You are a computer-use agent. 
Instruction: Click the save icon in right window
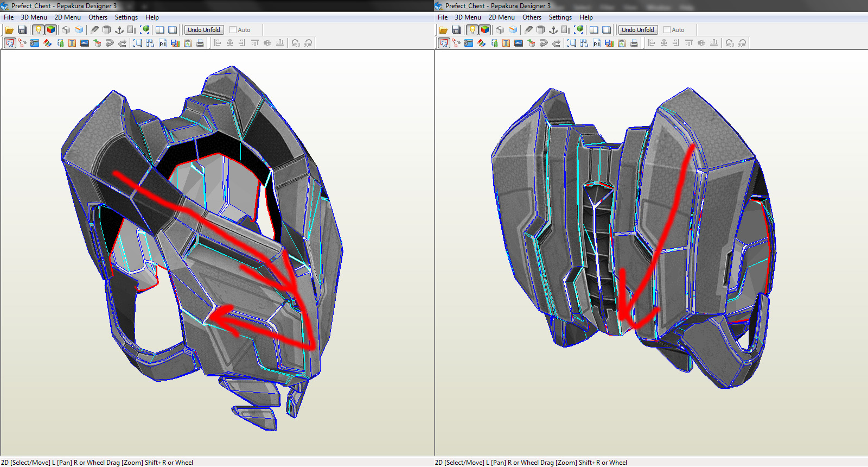pos(456,30)
